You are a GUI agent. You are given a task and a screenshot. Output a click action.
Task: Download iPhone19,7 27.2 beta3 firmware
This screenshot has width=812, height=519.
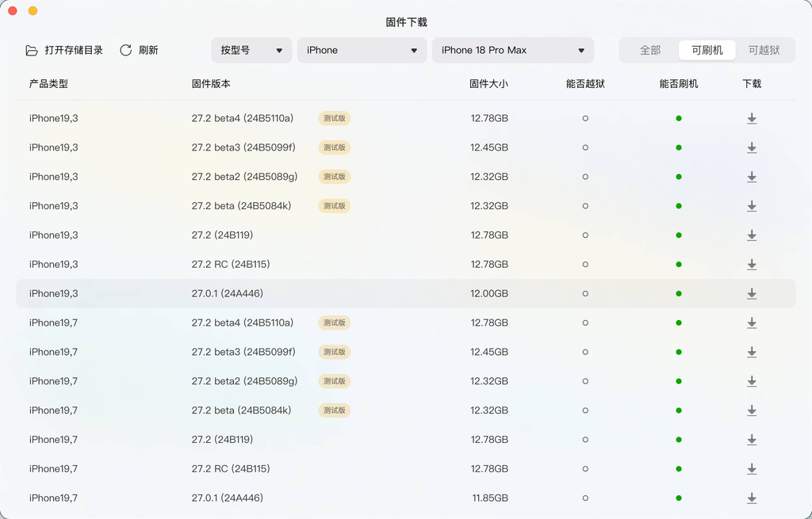752,353
